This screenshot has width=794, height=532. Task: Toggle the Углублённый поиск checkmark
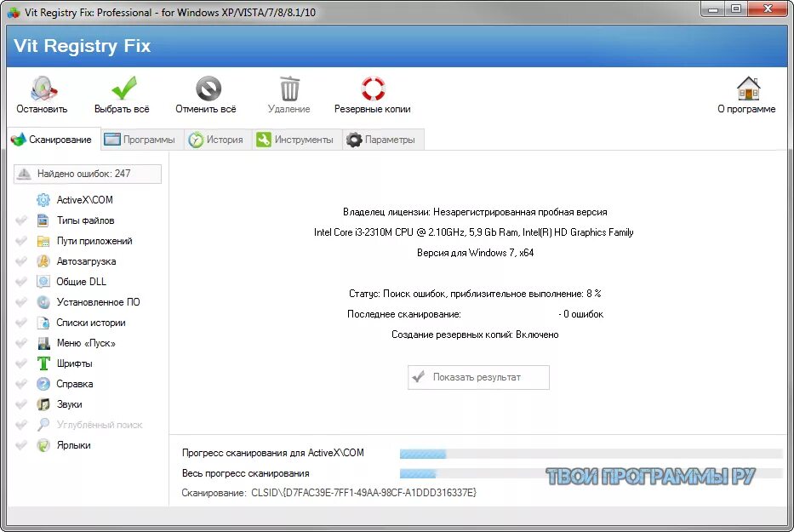click(21, 425)
